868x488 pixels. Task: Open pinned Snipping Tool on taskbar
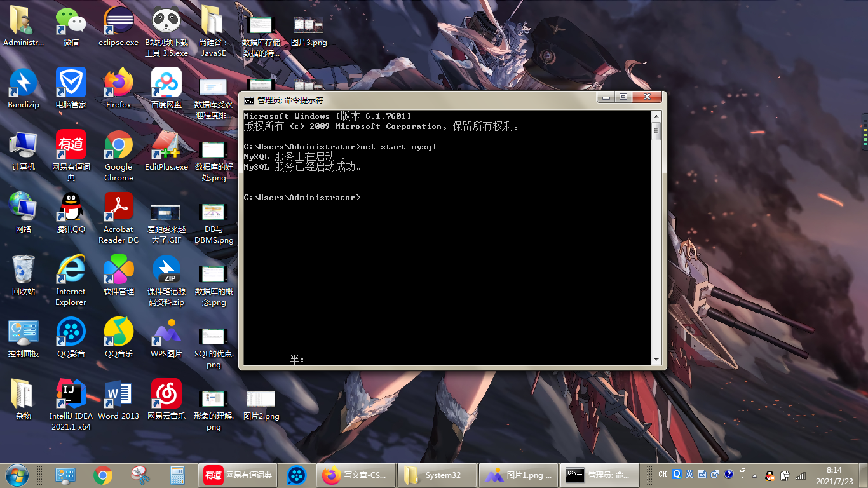(x=140, y=475)
